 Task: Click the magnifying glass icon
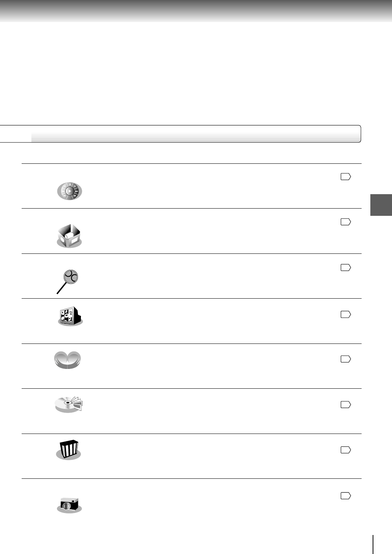[x=68, y=280]
